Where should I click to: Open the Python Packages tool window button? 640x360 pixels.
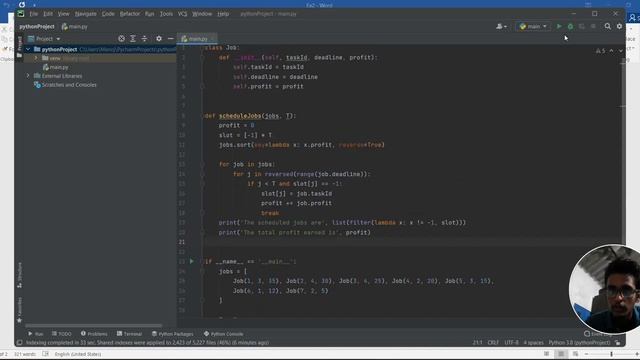173,334
